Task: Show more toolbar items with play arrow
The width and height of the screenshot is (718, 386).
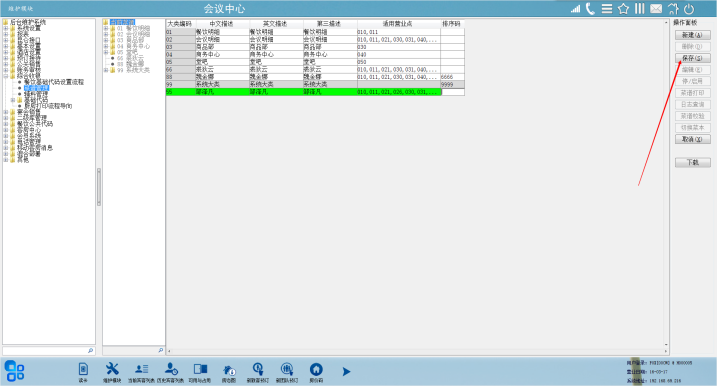Action: [346, 371]
